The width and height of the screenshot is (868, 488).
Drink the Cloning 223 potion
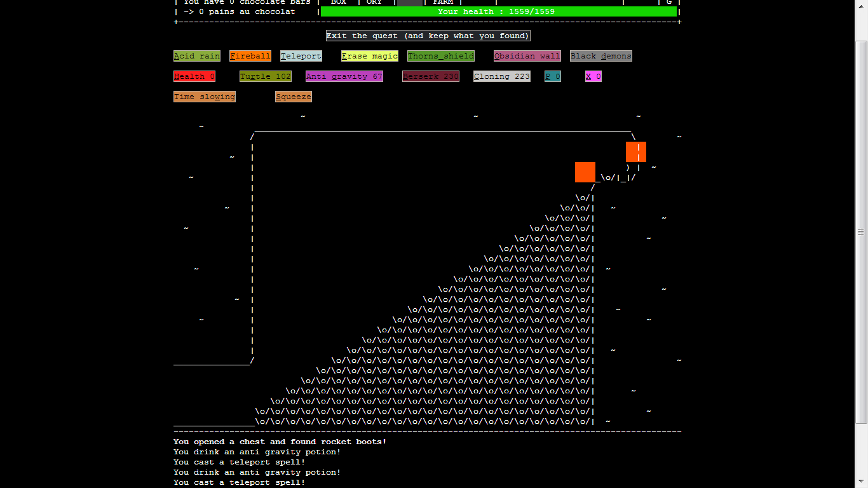click(502, 76)
